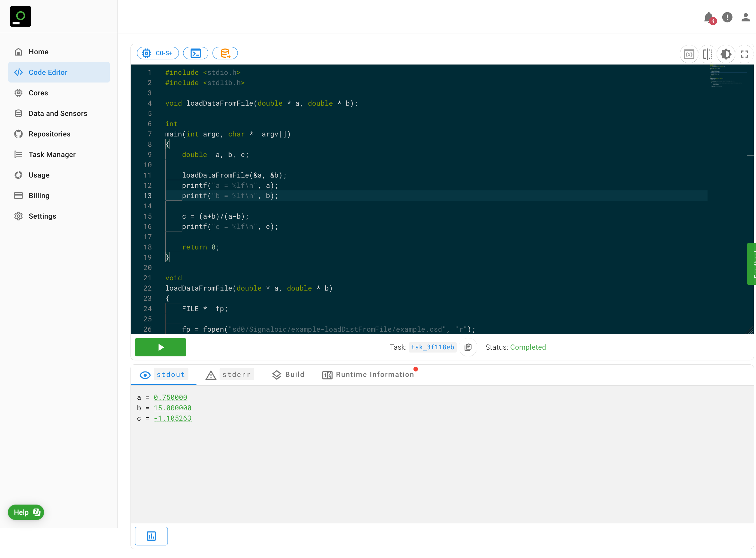Switch to the stderr tab
This screenshot has height=558, width=756.
pos(230,375)
